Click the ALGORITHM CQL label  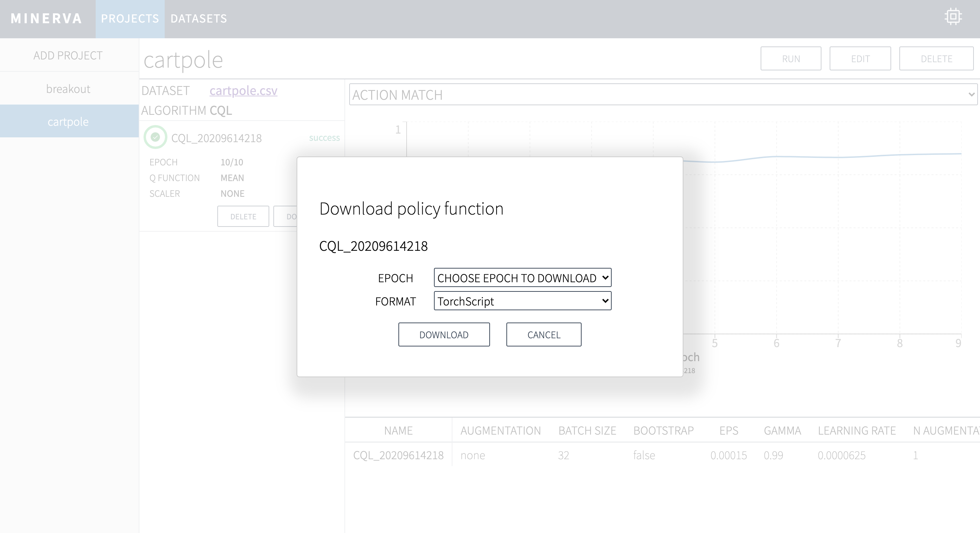coord(187,110)
